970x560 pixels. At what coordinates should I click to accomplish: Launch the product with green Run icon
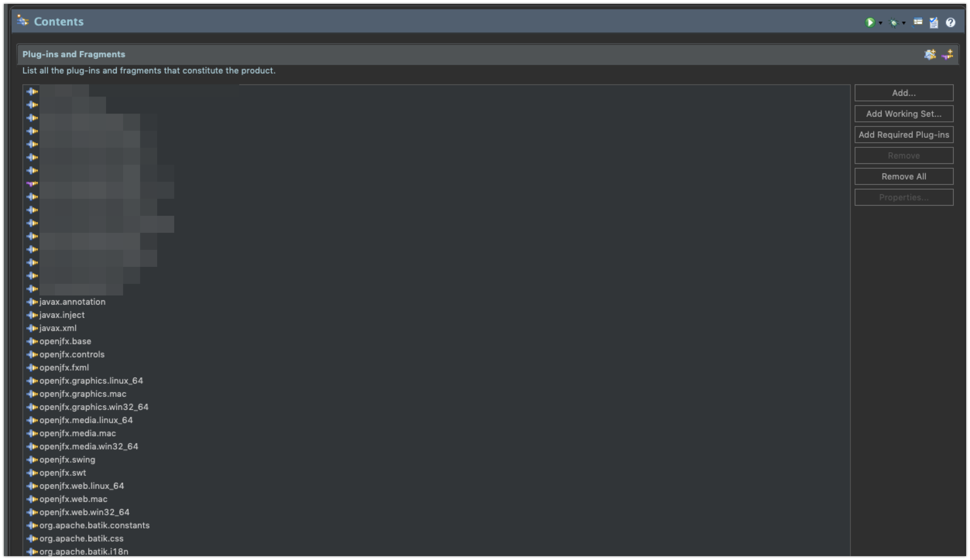(870, 22)
